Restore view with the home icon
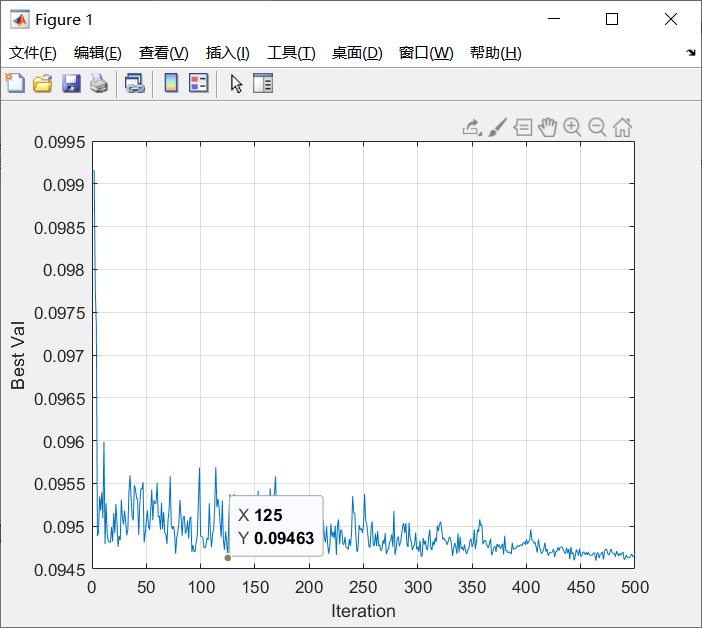Viewport: 702px width, 628px height. (x=622, y=128)
